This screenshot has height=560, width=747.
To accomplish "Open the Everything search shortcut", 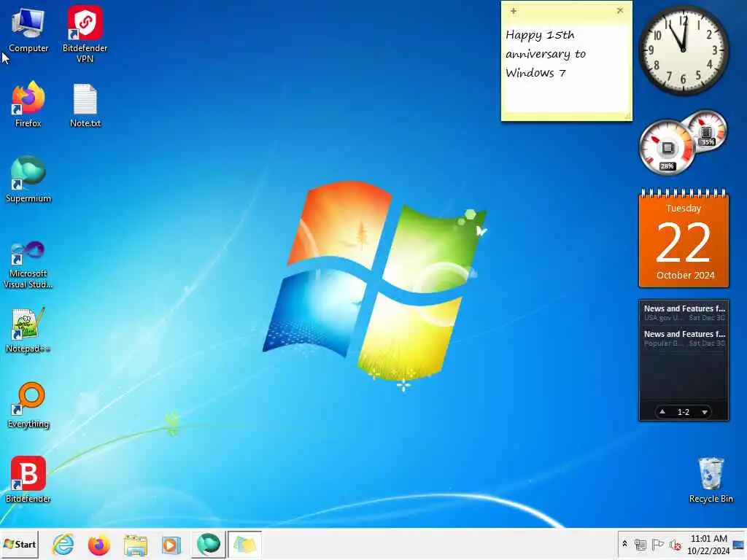I will click(x=28, y=405).
